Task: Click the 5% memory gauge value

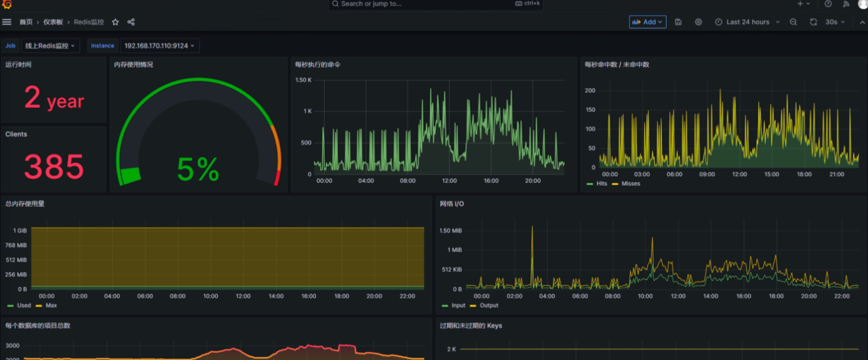Action: click(x=198, y=169)
